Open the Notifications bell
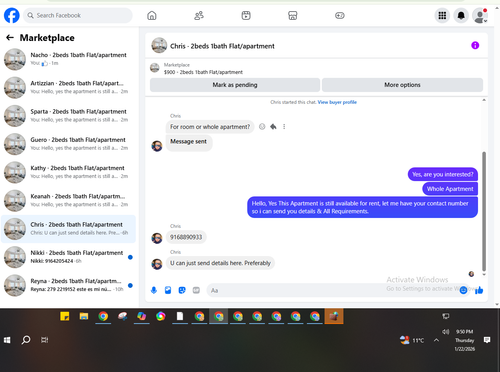 pos(461,15)
